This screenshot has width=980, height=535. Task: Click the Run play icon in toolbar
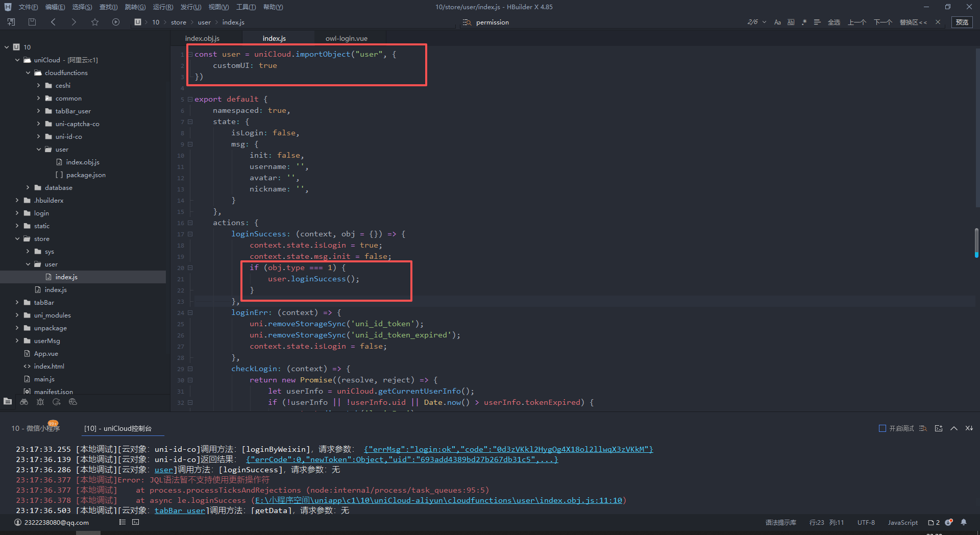tap(116, 22)
